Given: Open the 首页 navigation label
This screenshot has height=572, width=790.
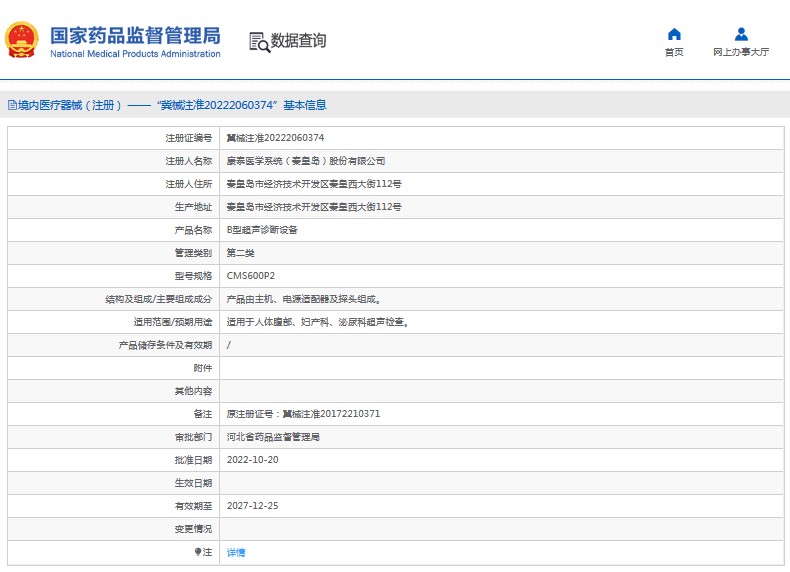Looking at the screenshot, I should [x=674, y=52].
